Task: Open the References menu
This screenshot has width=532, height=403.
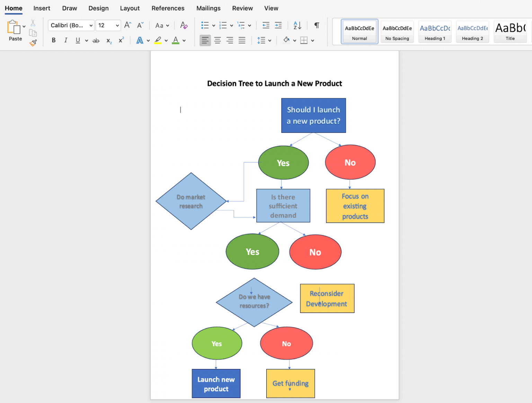Action: coord(168,8)
